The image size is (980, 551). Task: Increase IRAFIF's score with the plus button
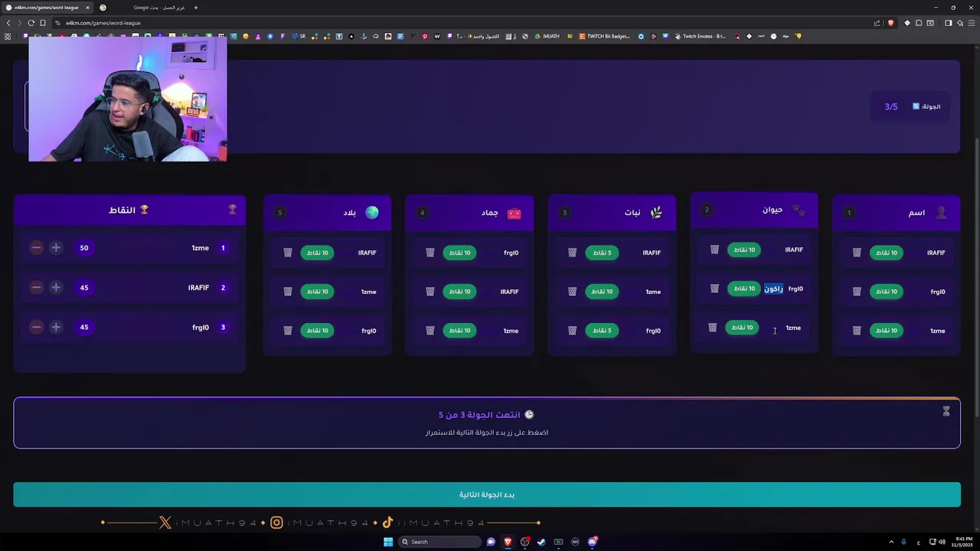(x=56, y=288)
